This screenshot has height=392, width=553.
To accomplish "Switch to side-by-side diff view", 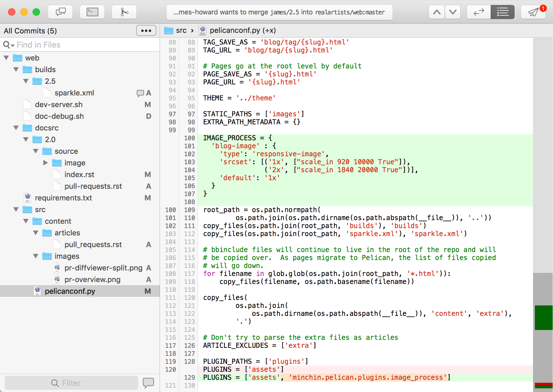I will coord(478,12).
